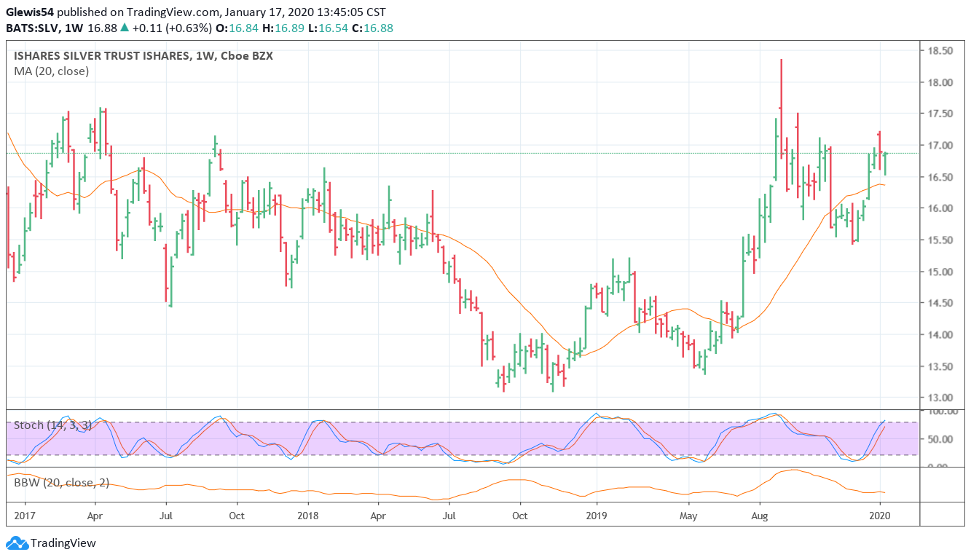Click the 2017 time axis label
Screen dimensions: 971x560
click(25, 516)
